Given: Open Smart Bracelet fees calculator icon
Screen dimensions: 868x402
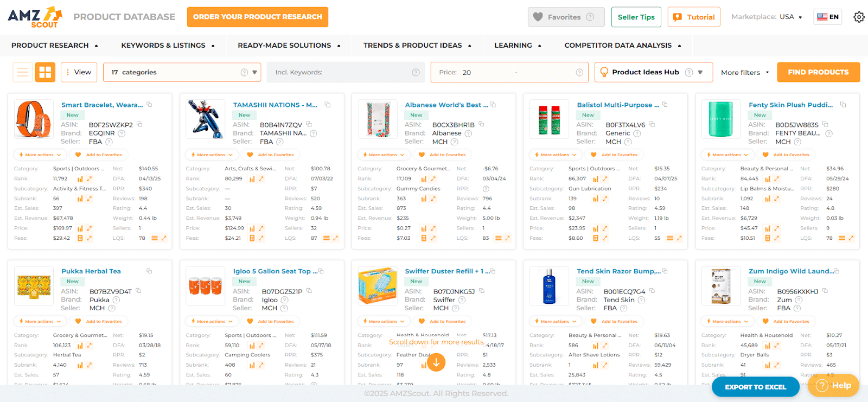Looking at the screenshot, I should (80, 238).
